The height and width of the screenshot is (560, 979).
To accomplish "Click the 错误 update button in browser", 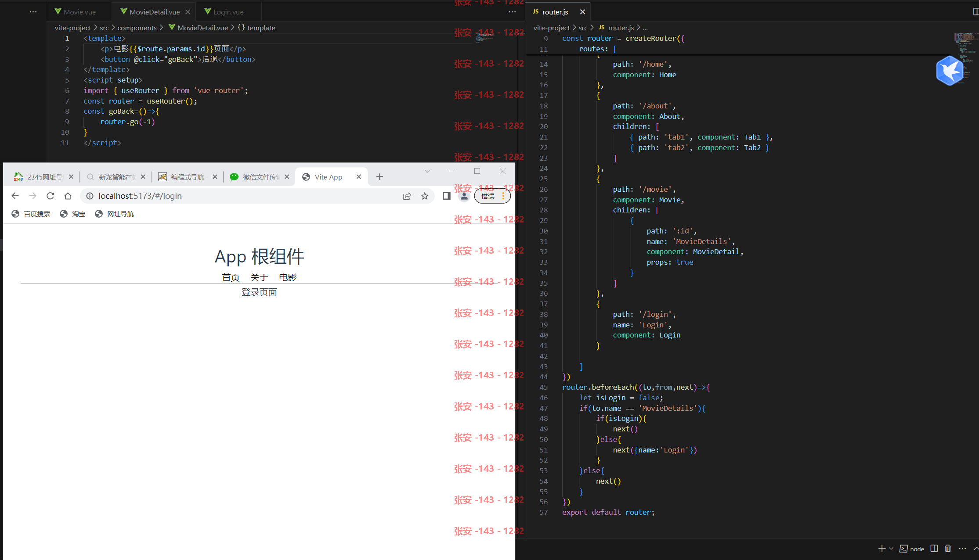I will [x=492, y=196].
